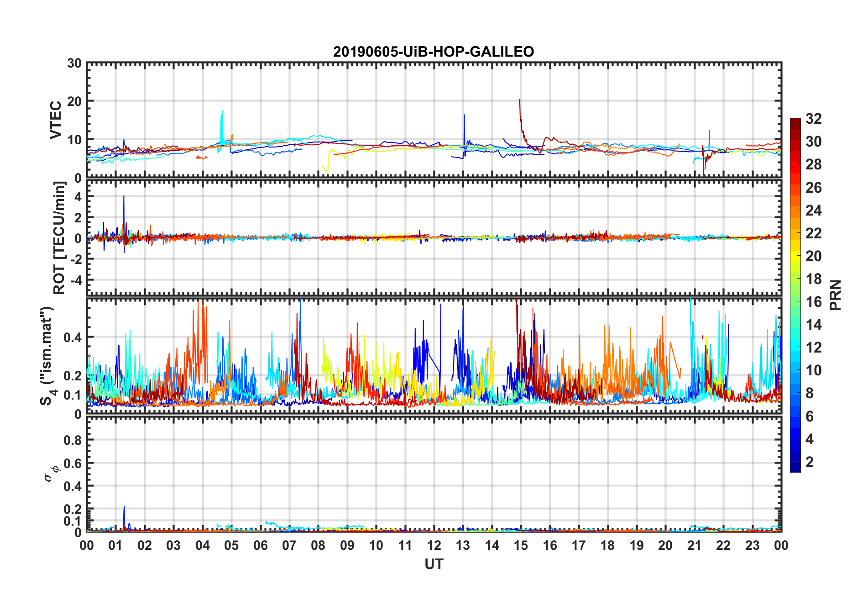Viewport: 868px width, 590px height.
Task: Select colorbar tick label 12
Action: (814, 348)
